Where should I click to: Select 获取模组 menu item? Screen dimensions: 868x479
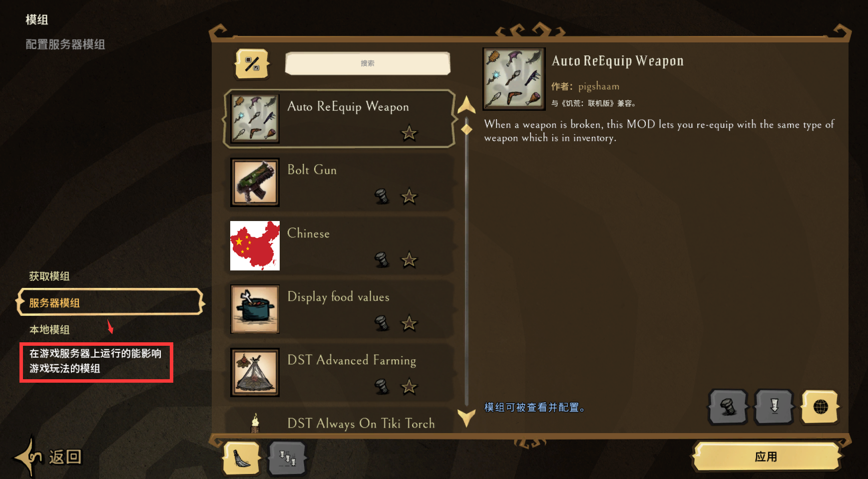[49, 276]
